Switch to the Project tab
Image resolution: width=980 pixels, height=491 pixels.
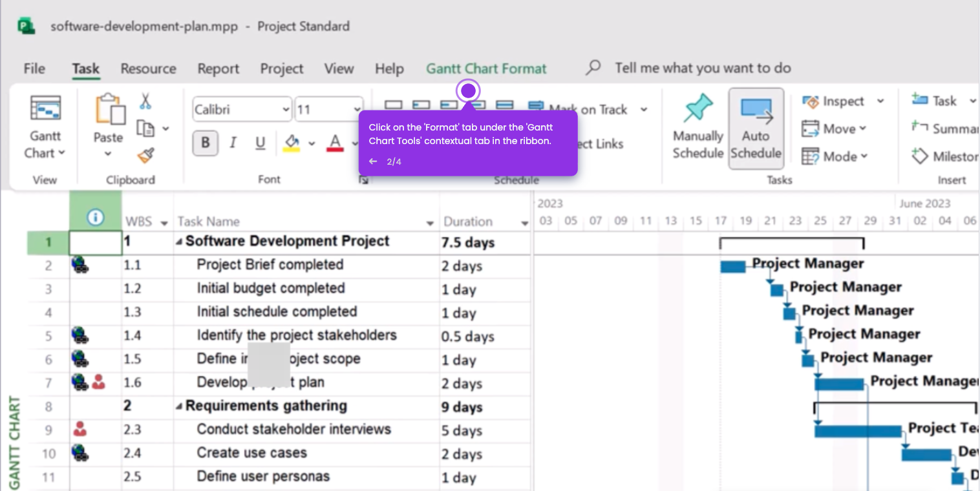[x=282, y=68]
